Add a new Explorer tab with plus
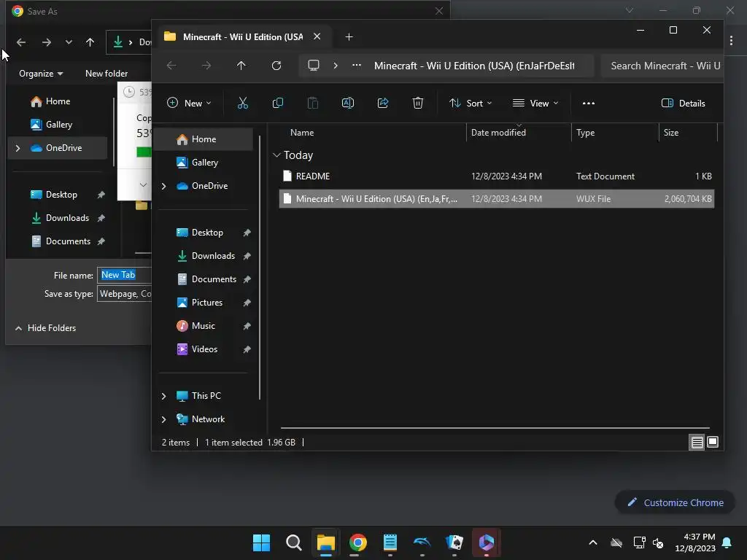Viewport: 747px width, 560px height. click(349, 37)
